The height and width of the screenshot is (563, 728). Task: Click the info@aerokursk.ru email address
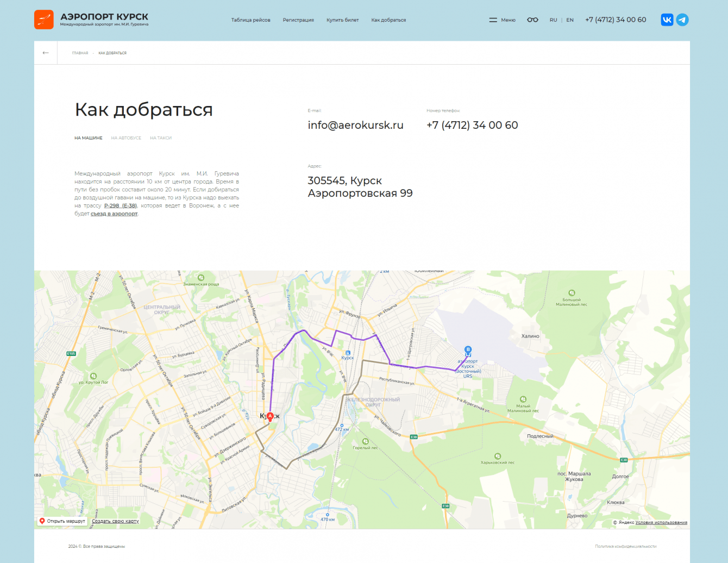click(x=355, y=125)
